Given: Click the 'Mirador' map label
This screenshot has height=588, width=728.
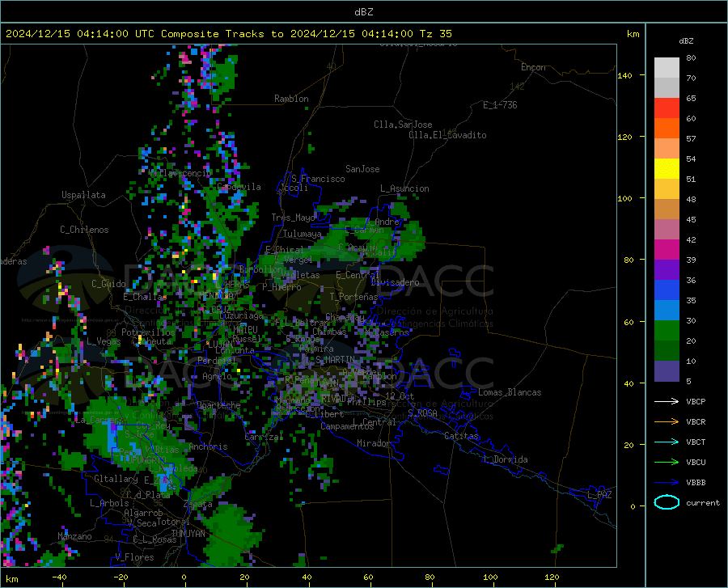Looking at the screenshot, I should click(373, 443).
